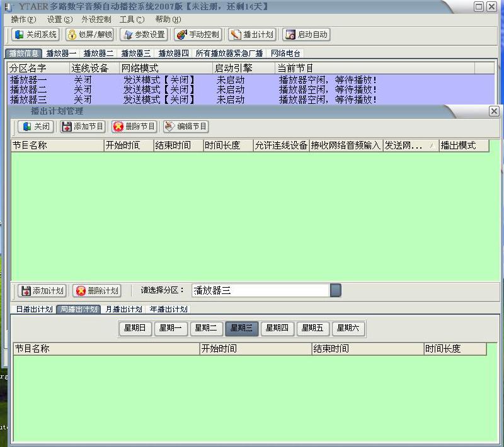Click the 启动自动 toolbar button

coord(306,35)
